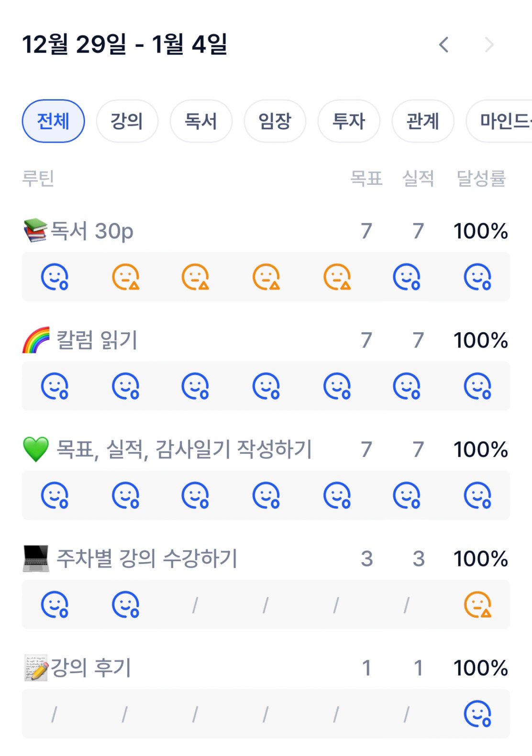532x756 pixels.
Task: Click the first blue smiley under 독서 30p
Action: coord(55,277)
